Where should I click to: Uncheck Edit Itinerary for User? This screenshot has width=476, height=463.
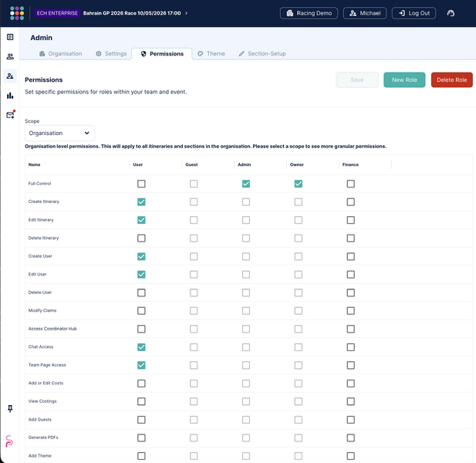141,220
